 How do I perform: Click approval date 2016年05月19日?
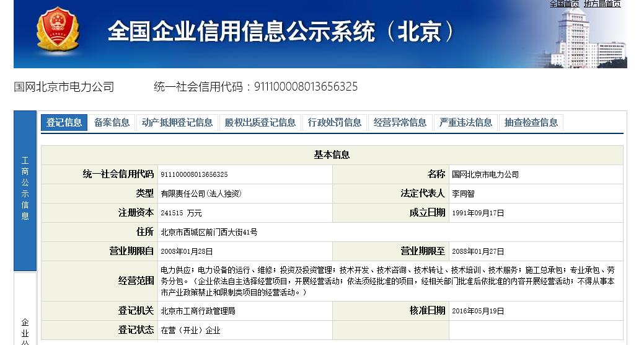click(478, 311)
